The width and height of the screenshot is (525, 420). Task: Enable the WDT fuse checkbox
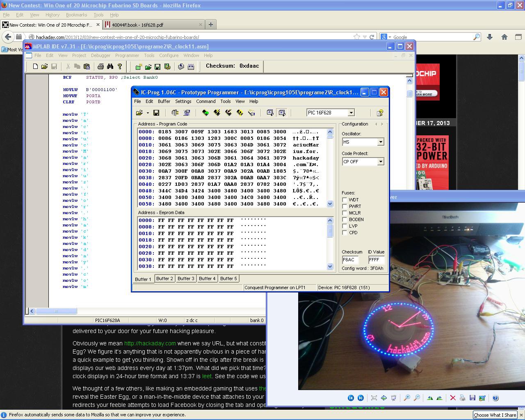pos(345,200)
